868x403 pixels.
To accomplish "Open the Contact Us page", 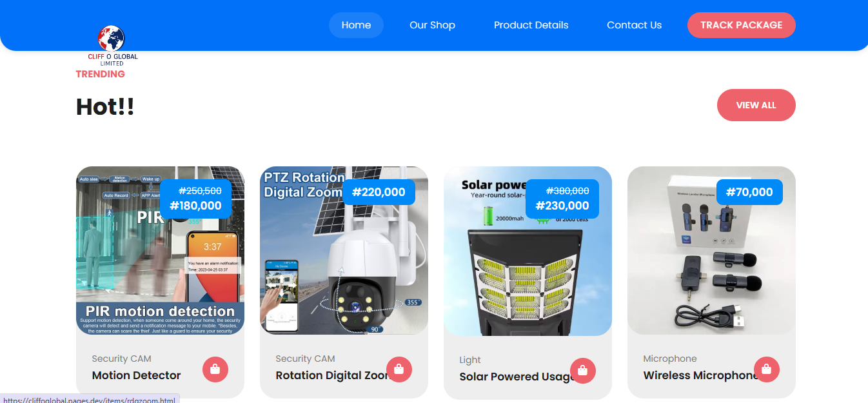I will pyautogui.click(x=634, y=25).
